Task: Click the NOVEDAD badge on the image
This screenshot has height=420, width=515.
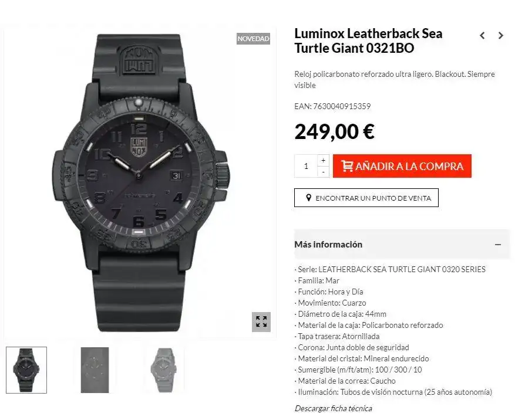Action: point(253,39)
